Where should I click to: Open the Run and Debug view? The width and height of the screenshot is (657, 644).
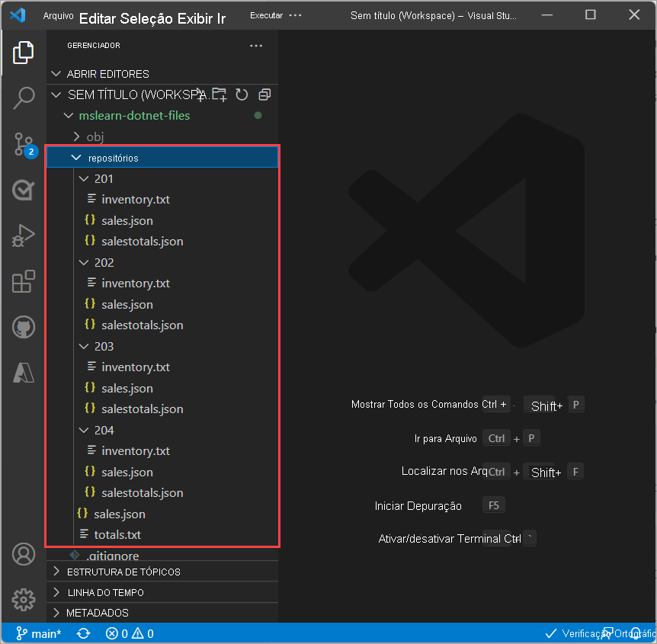click(24, 235)
